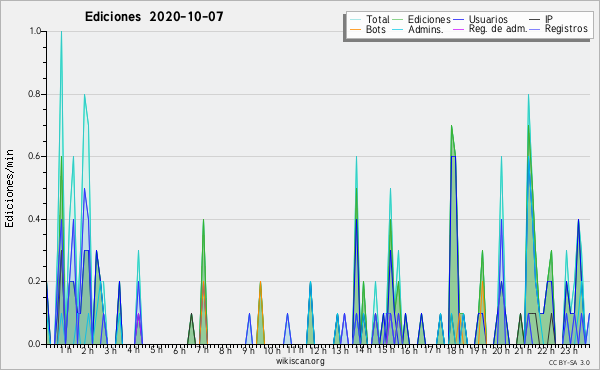The image size is (600, 370).
Task: Click the 0.6 y-axis value label
Action: pyautogui.click(x=35, y=156)
